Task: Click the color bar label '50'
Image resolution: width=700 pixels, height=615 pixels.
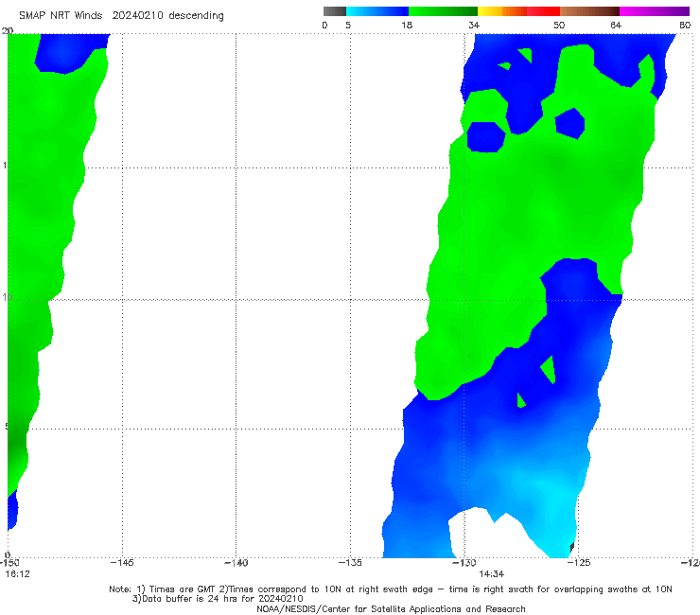Action: [559, 25]
